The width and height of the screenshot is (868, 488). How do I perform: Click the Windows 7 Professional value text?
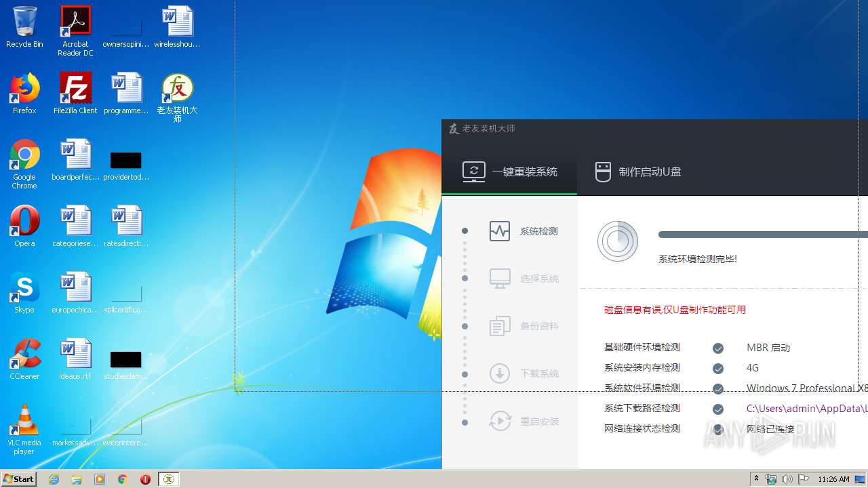[x=807, y=388]
